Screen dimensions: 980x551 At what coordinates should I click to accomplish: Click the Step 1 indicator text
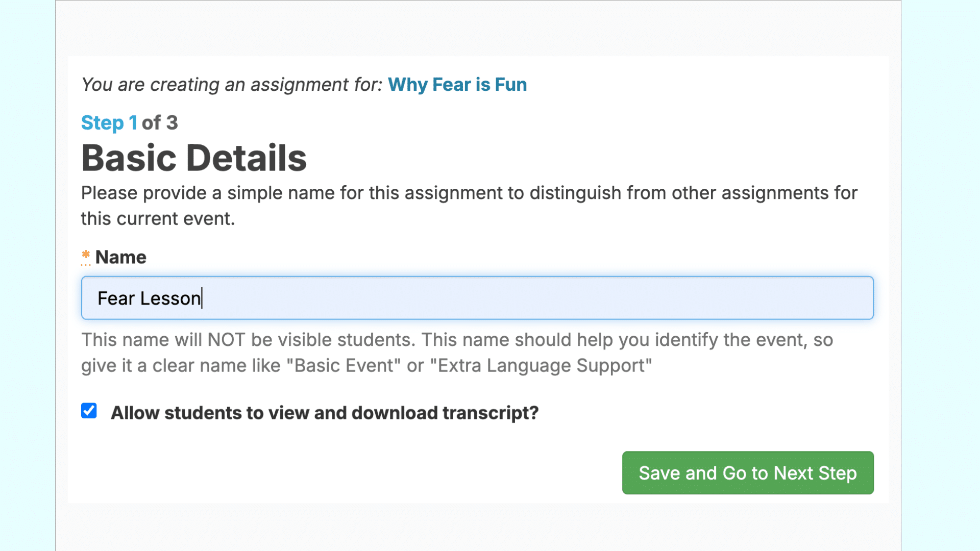(x=109, y=123)
